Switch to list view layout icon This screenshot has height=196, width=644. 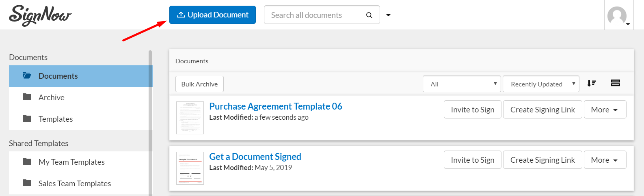pos(615,83)
